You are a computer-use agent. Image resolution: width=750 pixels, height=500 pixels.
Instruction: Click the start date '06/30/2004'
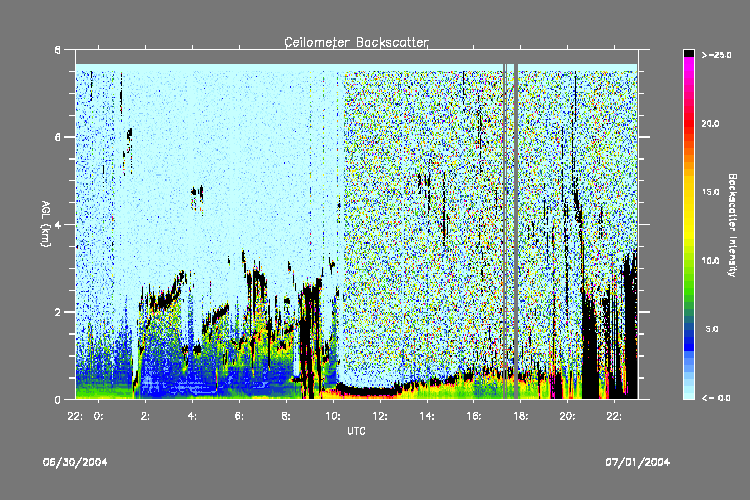tap(75, 462)
